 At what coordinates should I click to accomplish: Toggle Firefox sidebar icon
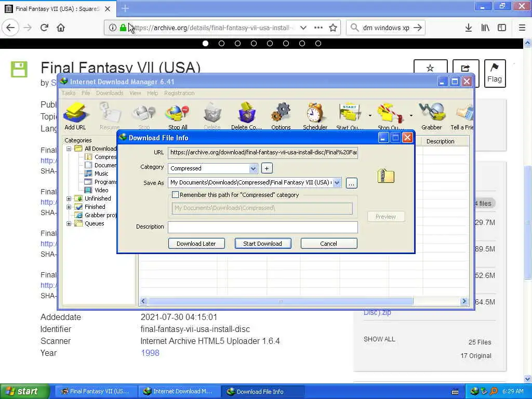click(x=502, y=28)
